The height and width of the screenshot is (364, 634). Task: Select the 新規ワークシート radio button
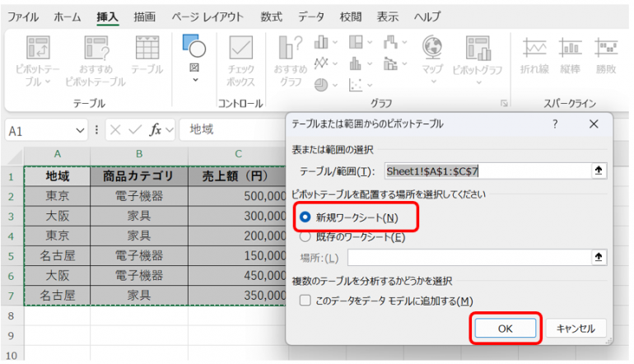tap(305, 217)
